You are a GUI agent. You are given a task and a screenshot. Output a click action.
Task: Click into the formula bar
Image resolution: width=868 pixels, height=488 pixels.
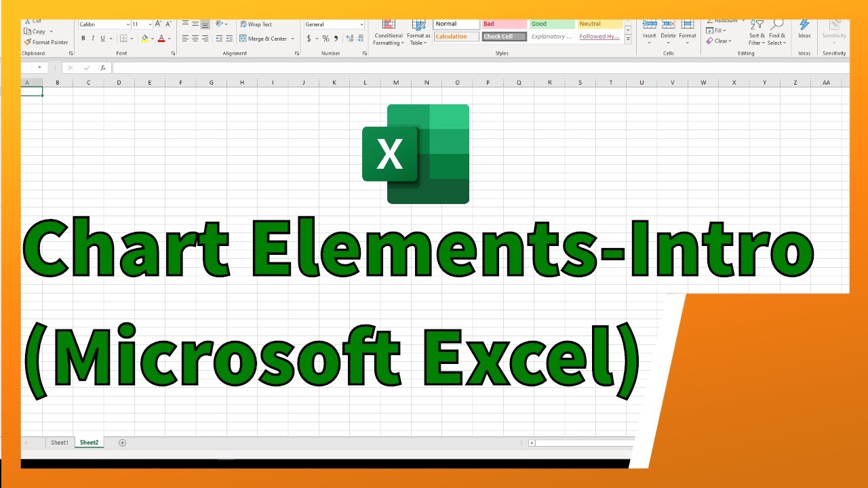[480, 68]
